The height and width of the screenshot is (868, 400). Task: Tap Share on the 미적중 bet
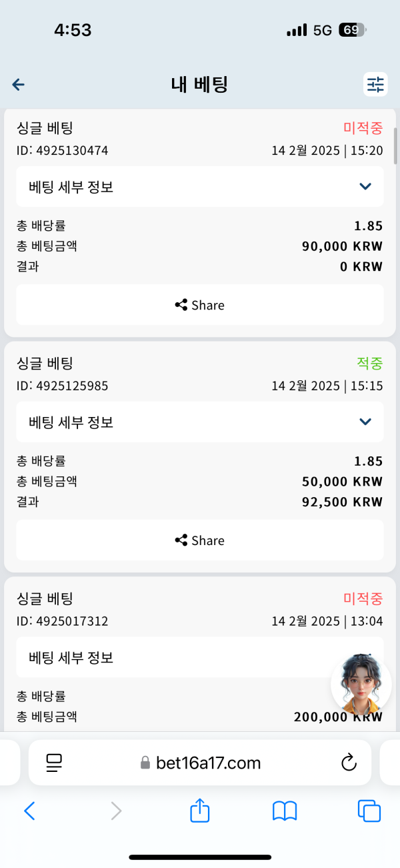(x=199, y=305)
